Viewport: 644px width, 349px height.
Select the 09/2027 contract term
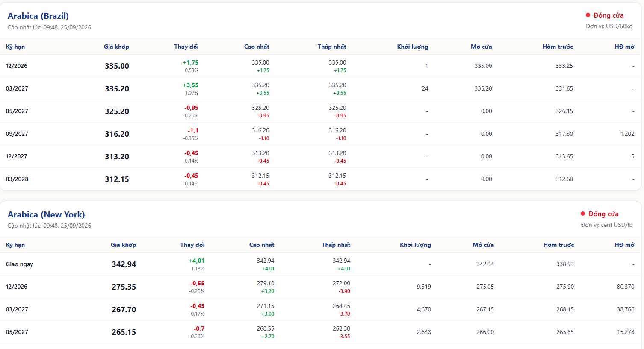(17, 134)
